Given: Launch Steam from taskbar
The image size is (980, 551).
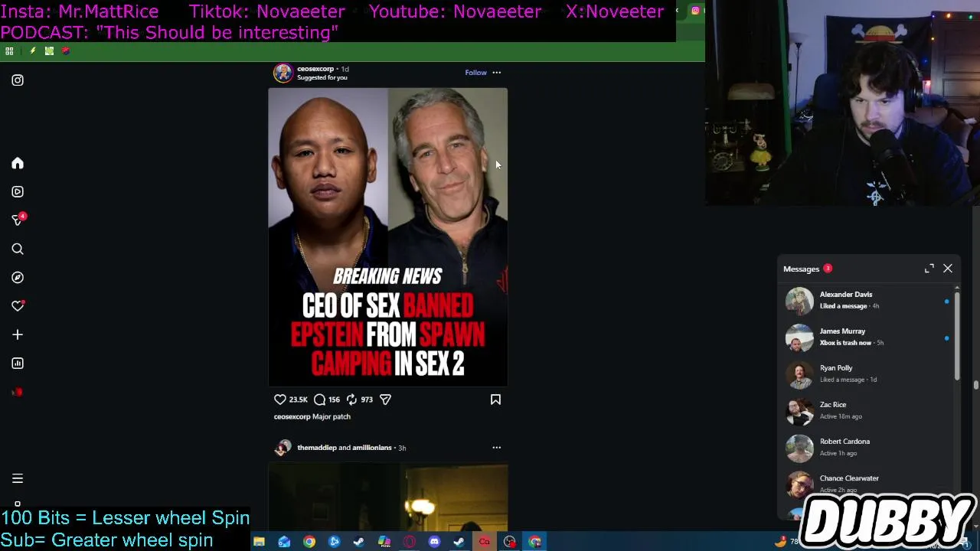Looking at the screenshot, I should coord(359,542).
